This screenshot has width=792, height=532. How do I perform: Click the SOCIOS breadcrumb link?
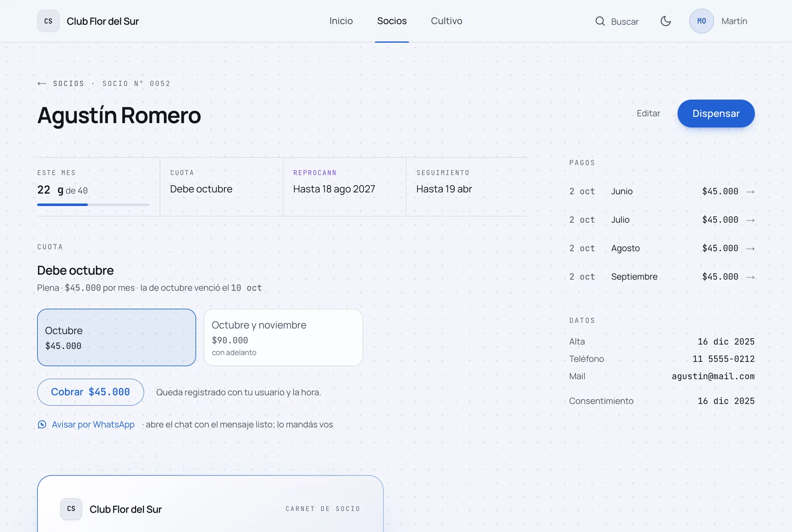(x=69, y=84)
